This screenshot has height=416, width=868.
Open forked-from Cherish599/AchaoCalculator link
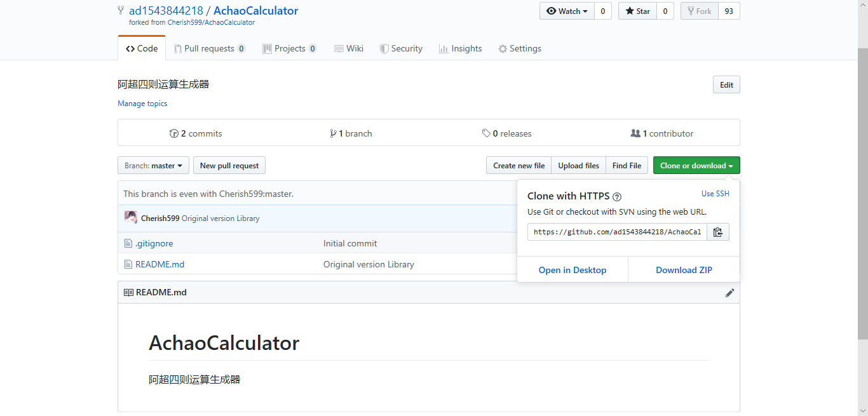211,22
